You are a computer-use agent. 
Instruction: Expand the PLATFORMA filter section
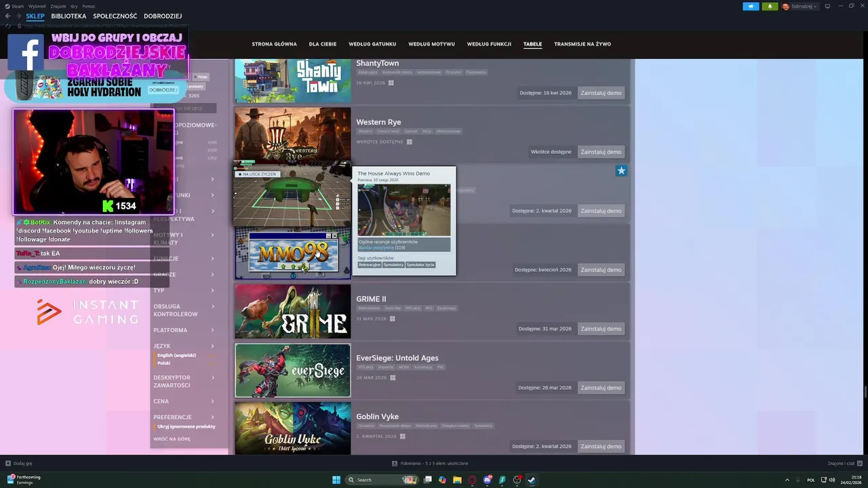[184, 330]
